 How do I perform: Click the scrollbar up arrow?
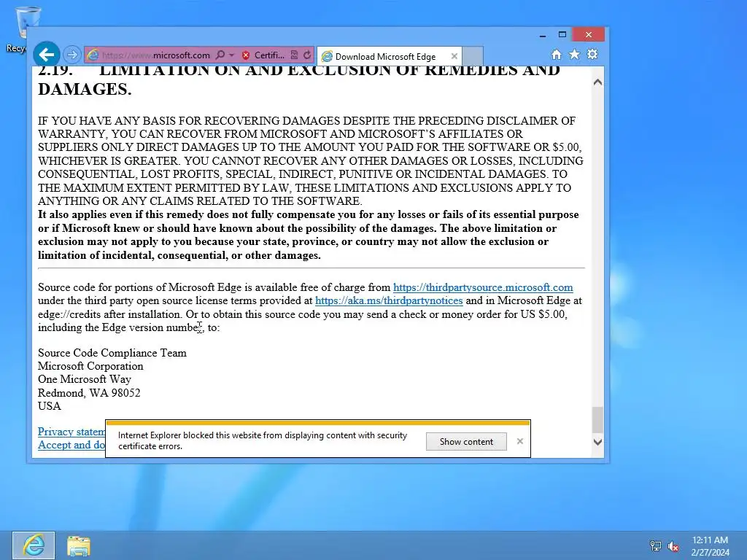(x=597, y=82)
